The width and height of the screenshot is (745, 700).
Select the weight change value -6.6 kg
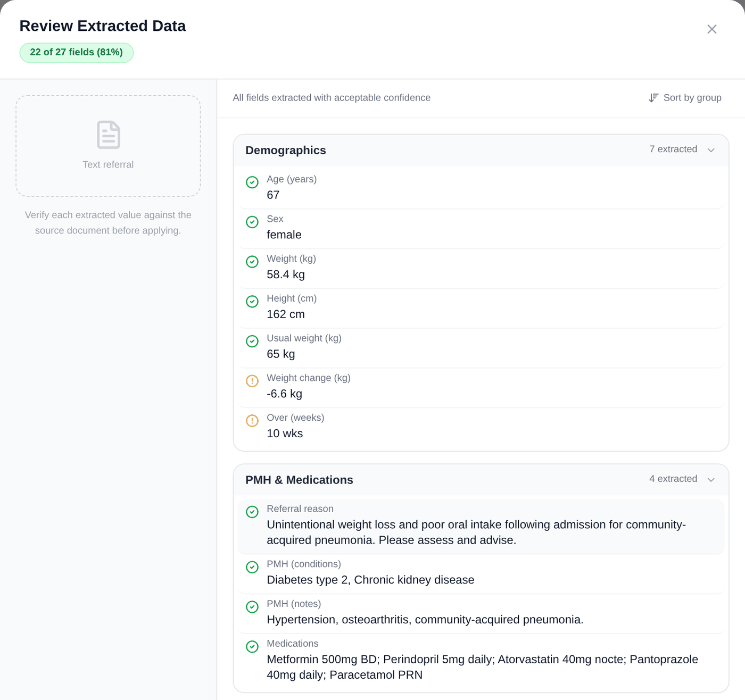tap(284, 394)
